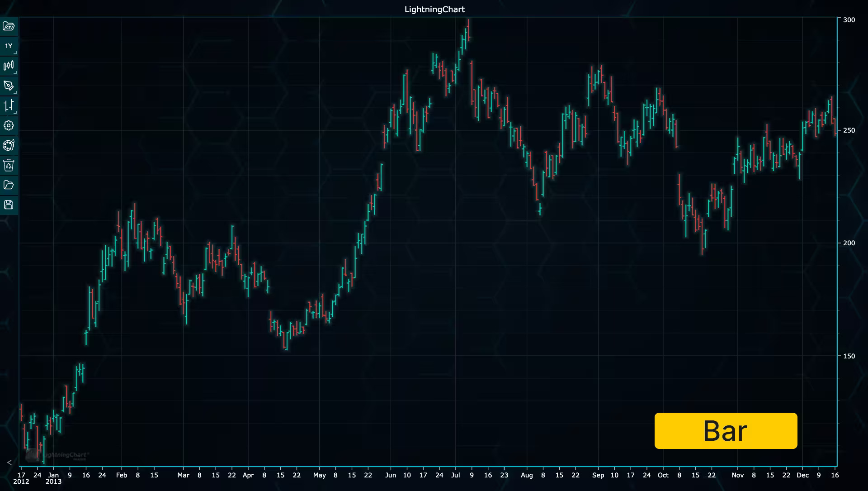This screenshot has height=491, width=868.
Task: Expand the 1Y time range selector
Action: (9, 46)
